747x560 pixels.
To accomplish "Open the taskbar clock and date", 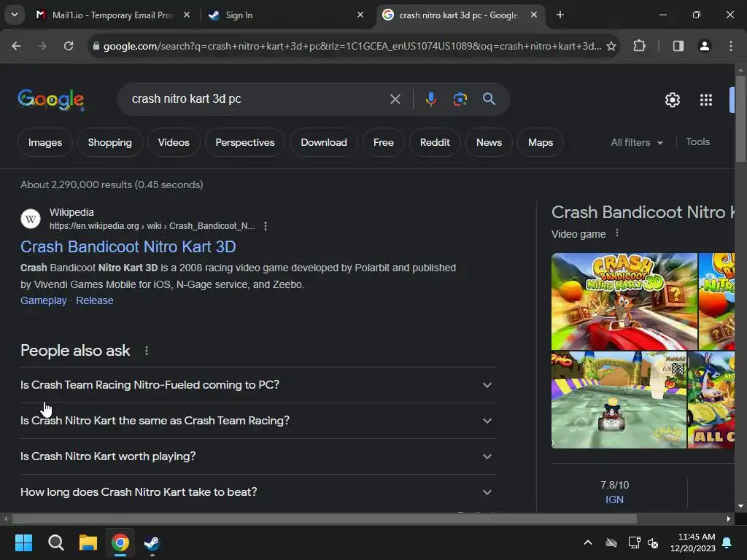I will pos(693,542).
